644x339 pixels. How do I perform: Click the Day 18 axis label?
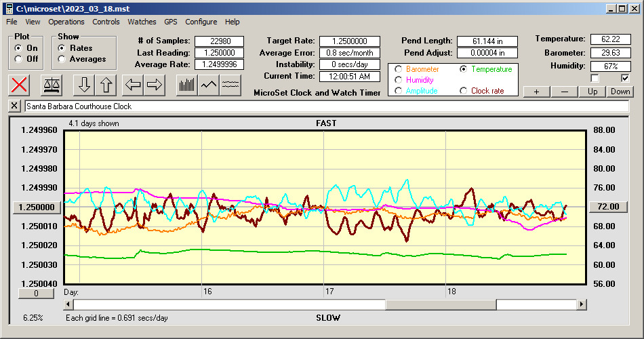coord(451,292)
